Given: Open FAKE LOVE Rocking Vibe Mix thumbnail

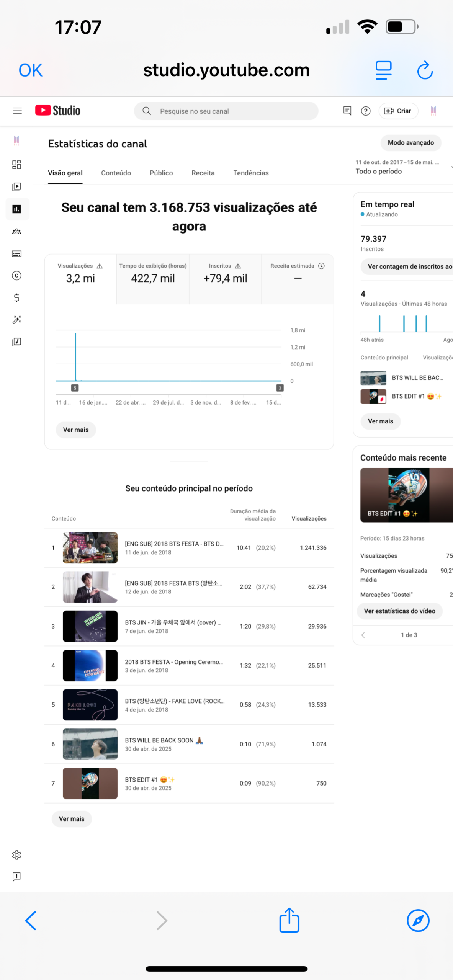Looking at the screenshot, I should coord(90,705).
